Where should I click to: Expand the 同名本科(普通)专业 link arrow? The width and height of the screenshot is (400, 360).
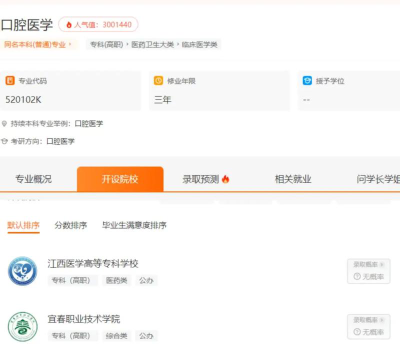70,44
